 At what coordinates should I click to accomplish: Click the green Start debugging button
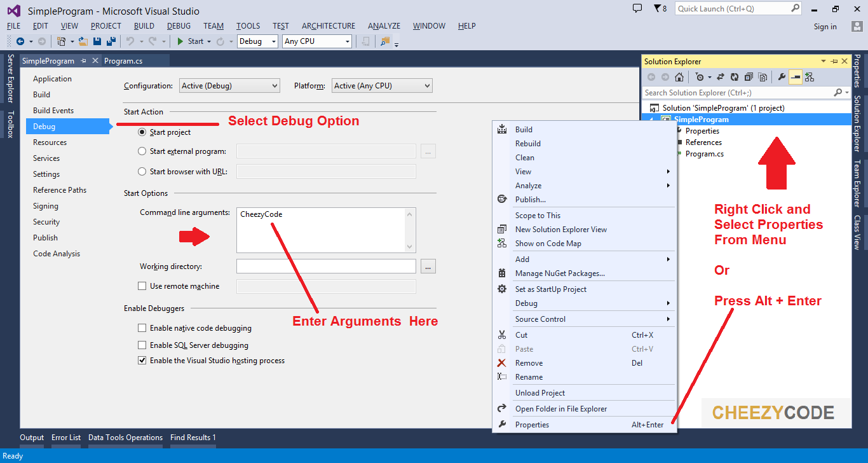point(190,41)
